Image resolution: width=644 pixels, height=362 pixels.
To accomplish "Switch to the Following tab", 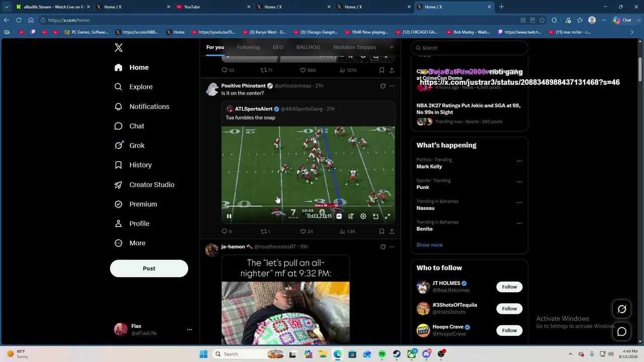I will 249,47.
